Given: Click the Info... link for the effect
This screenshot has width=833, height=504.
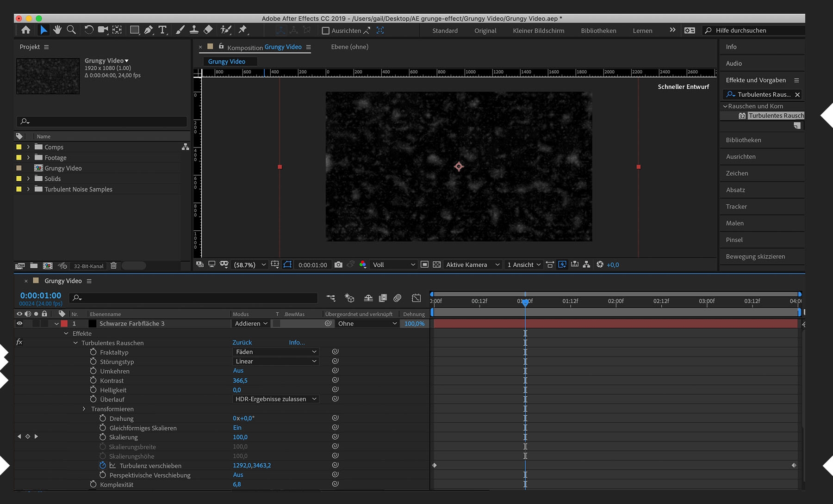Looking at the screenshot, I should point(297,343).
